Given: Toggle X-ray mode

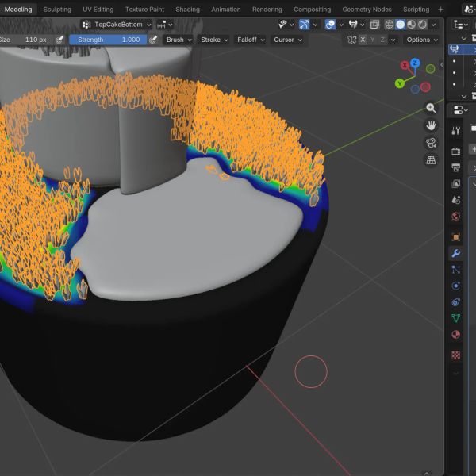Looking at the screenshot, I should coord(374,25).
